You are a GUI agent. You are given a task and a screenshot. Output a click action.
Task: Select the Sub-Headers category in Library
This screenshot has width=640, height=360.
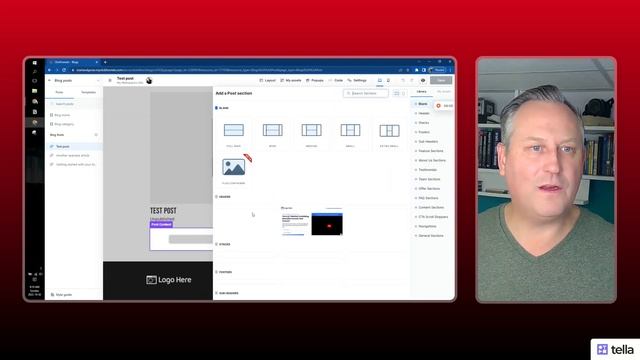(x=428, y=142)
